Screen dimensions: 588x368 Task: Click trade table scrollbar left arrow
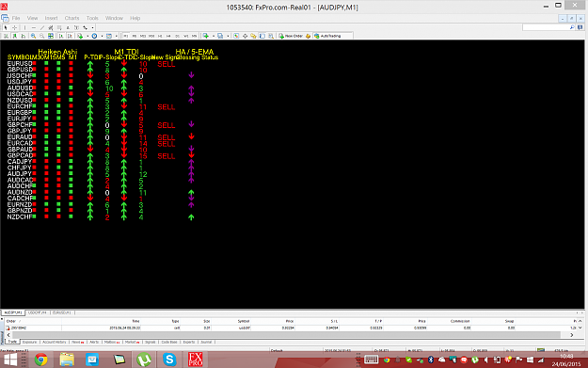[8, 335]
